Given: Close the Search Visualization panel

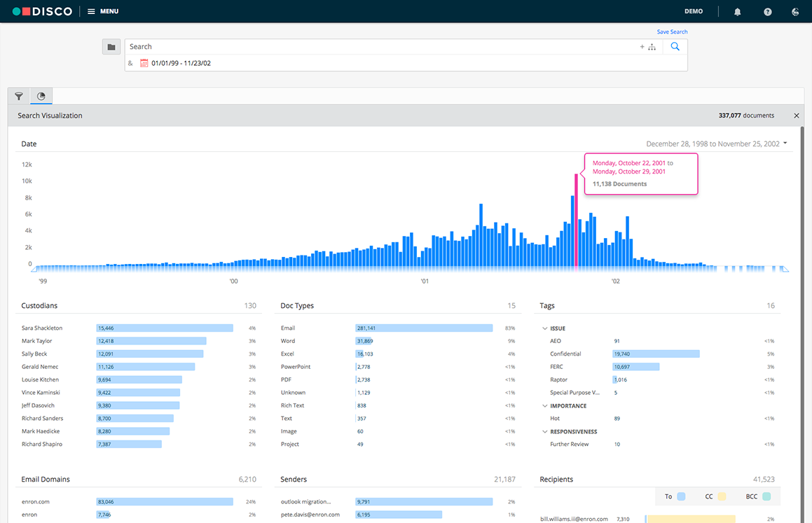Looking at the screenshot, I should tap(797, 116).
